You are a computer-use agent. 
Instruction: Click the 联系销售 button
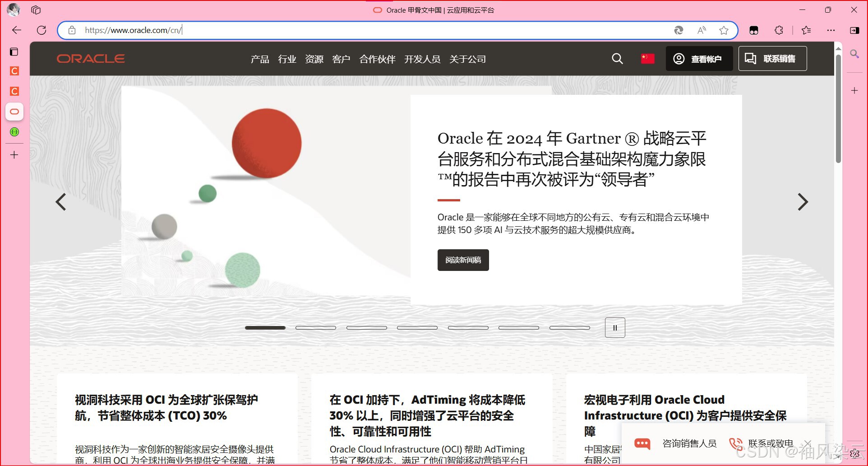pos(772,59)
